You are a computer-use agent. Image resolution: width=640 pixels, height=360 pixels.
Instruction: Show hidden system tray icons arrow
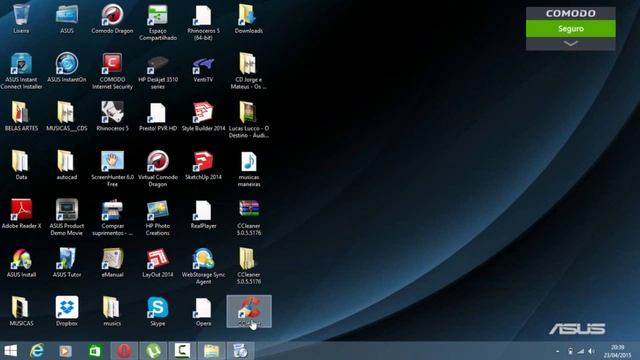[558, 351]
